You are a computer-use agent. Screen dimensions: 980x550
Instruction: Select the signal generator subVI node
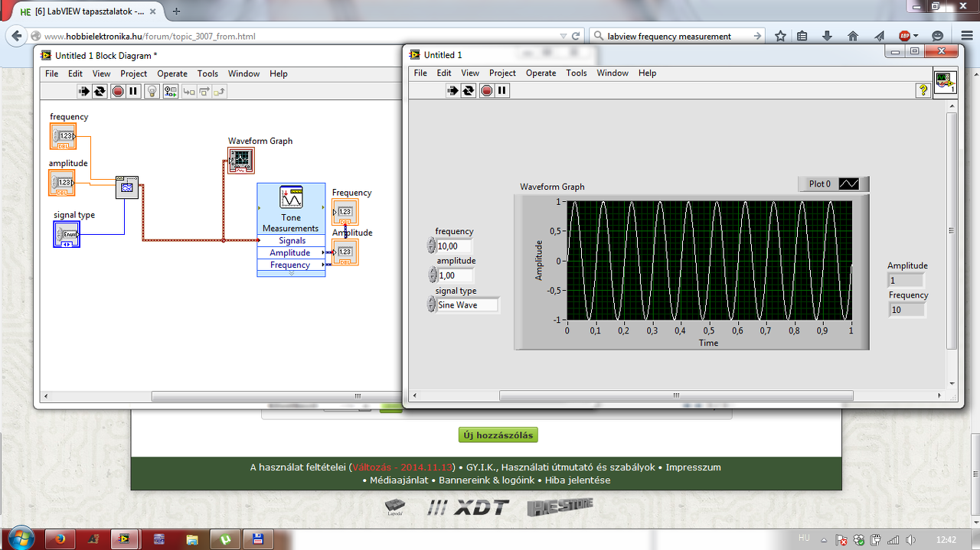coord(127,187)
